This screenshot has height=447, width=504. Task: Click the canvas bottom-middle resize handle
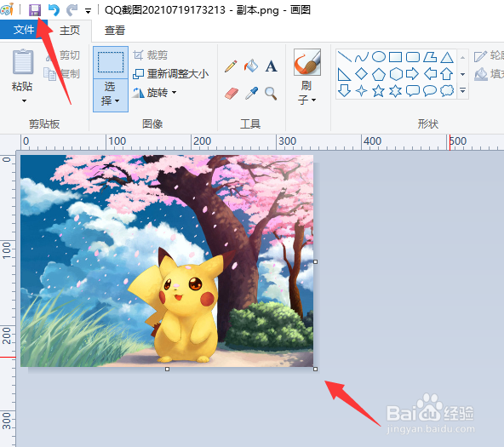[x=167, y=370]
